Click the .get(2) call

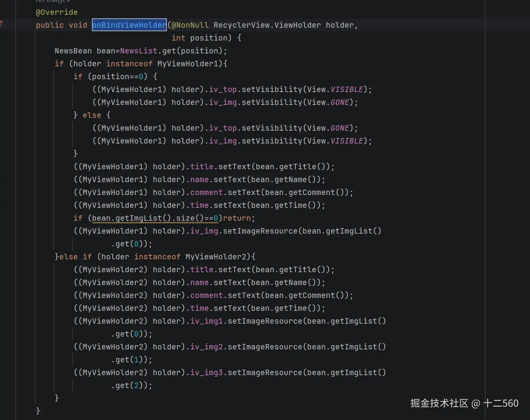(129, 385)
